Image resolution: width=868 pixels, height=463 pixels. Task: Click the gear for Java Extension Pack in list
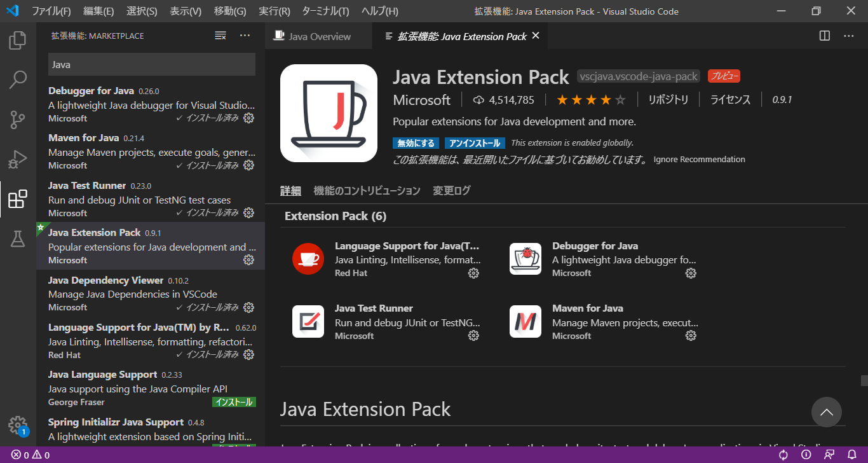[249, 259]
